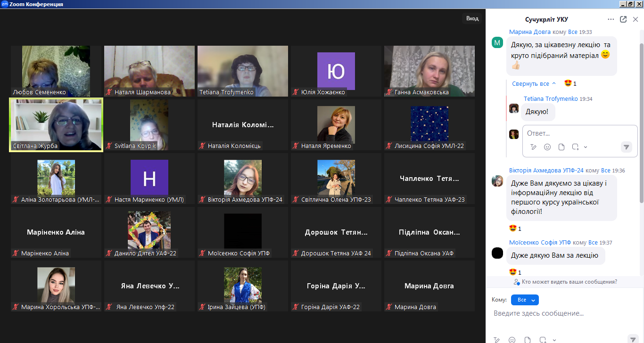Click green M avatar of Марина Довга
644x343 pixels.
click(497, 42)
